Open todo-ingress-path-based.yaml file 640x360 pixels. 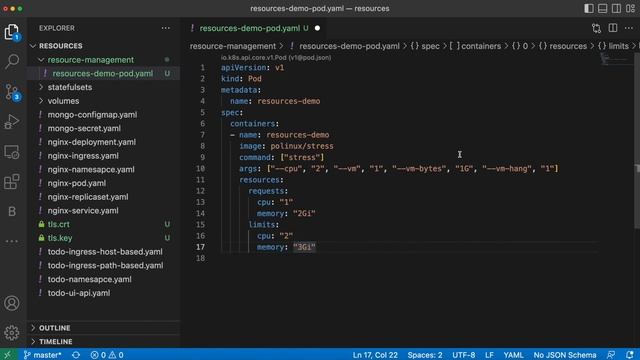pos(104,265)
